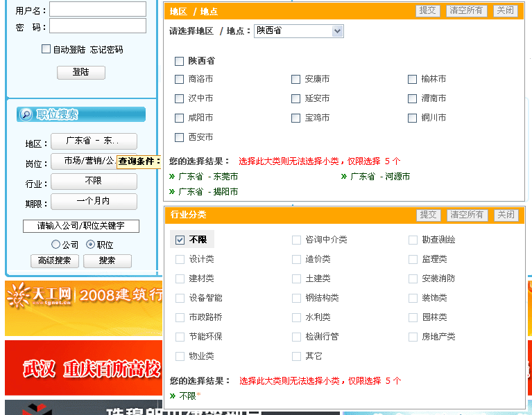Check the 检测行管 checkbox

(x=296, y=337)
